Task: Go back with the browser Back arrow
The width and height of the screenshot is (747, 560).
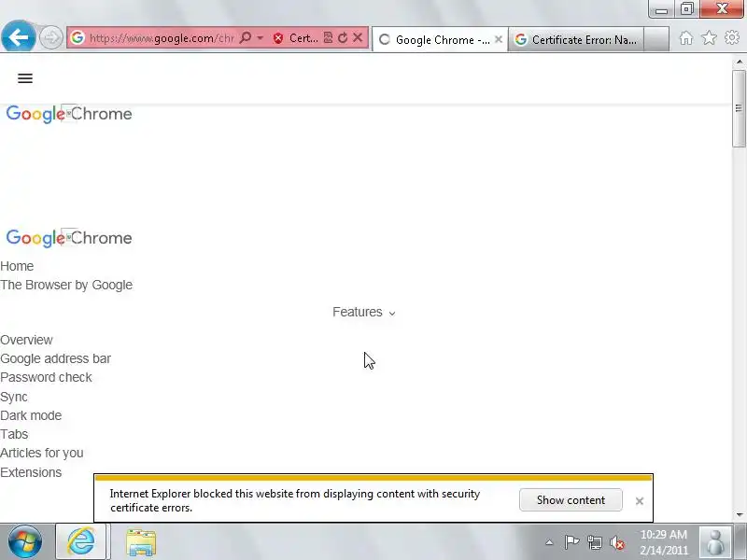Action: click(18, 37)
